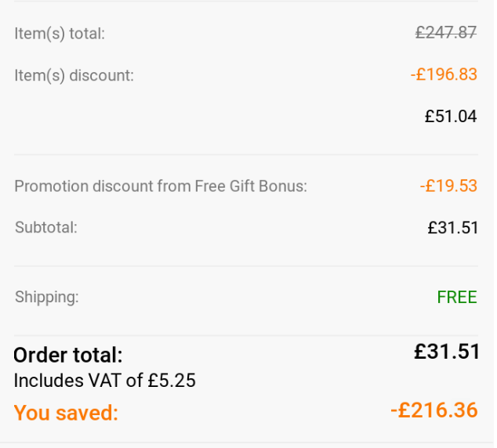Click the £31.51 subtotal amount

click(452, 228)
